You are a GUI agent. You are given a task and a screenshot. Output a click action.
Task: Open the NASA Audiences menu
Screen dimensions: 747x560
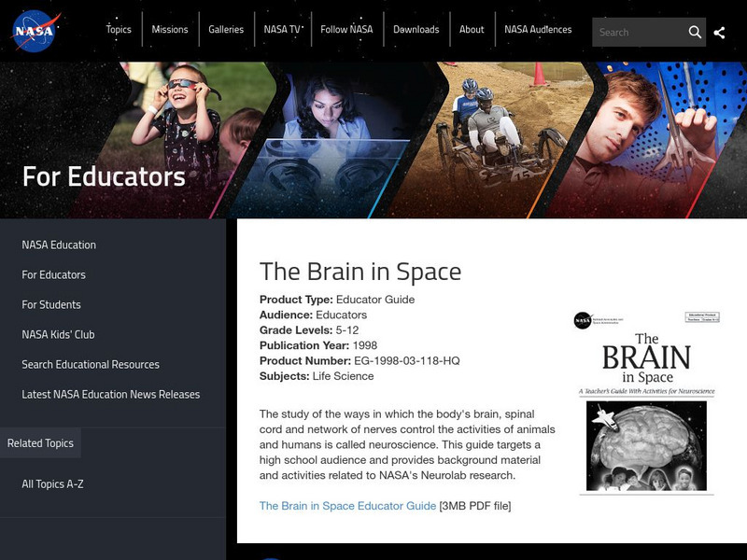[538, 30]
